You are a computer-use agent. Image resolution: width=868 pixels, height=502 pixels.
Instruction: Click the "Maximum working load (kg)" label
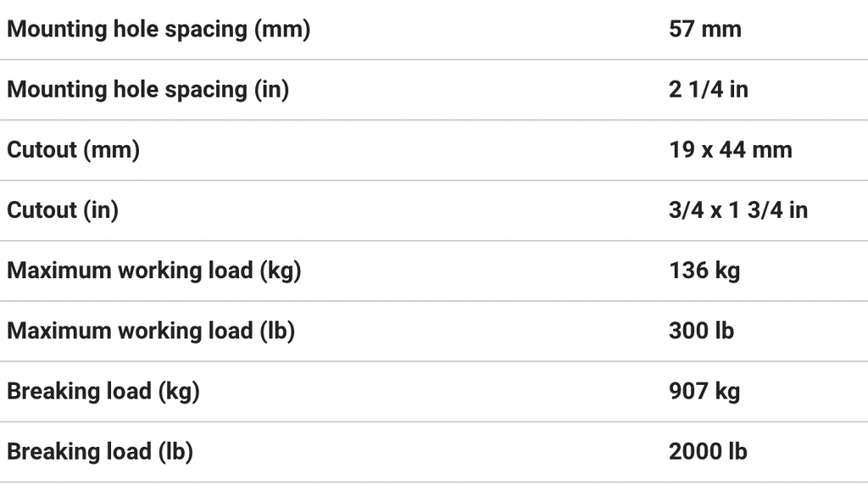tap(154, 271)
